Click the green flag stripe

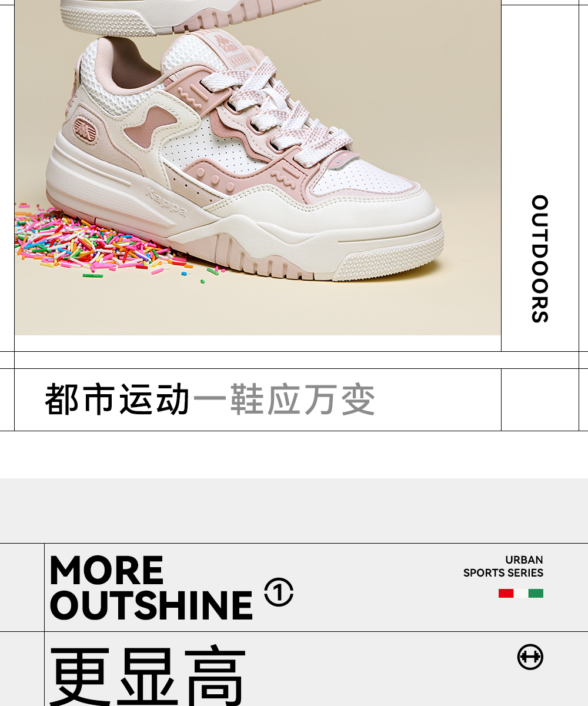click(x=536, y=593)
